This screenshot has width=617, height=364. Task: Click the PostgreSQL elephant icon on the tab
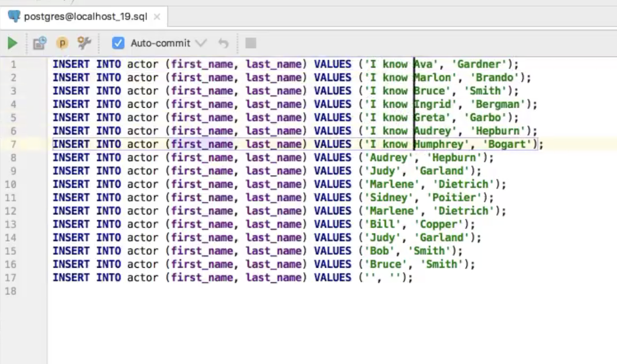[15, 17]
